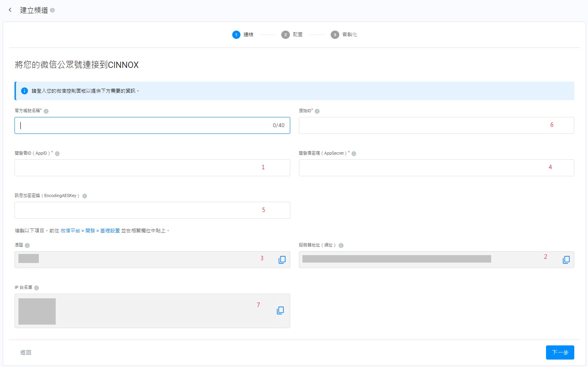Image resolution: width=588 pixels, height=367 pixels.
Task: Click the info icon next to 建立頻道
Action: pos(53,10)
